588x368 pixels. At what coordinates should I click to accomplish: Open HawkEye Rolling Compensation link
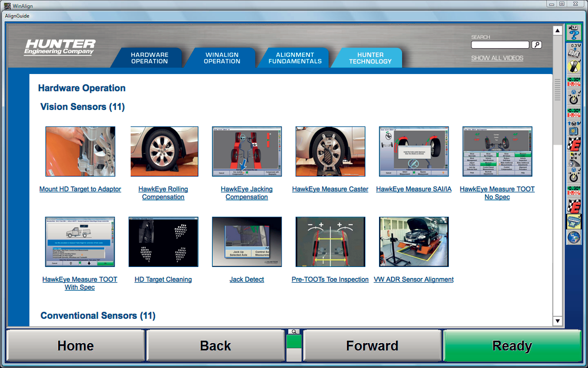163,193
